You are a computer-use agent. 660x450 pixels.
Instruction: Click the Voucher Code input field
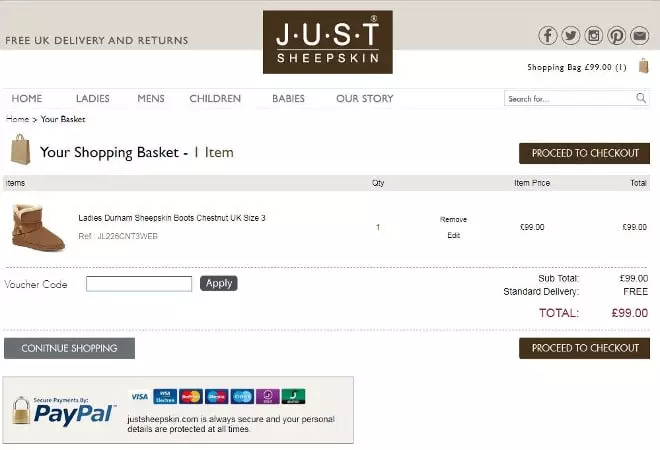tap(139, 284)
